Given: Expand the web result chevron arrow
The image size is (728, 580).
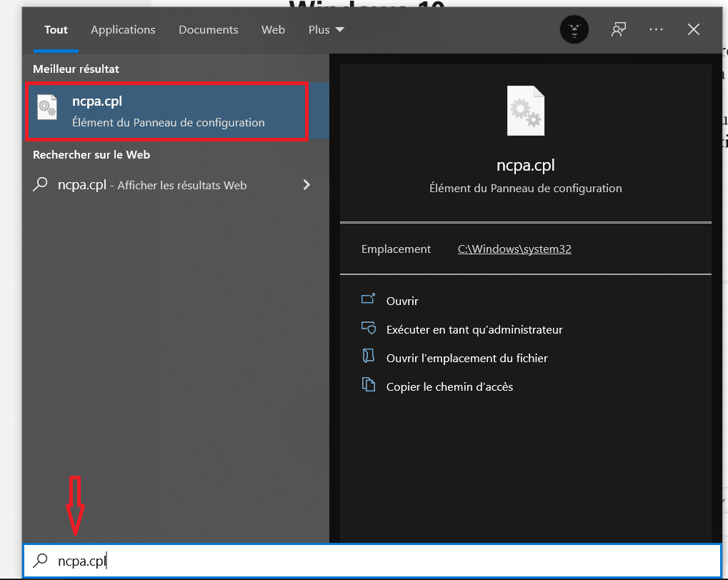Looking at the screenshot, I should (306, 185).
